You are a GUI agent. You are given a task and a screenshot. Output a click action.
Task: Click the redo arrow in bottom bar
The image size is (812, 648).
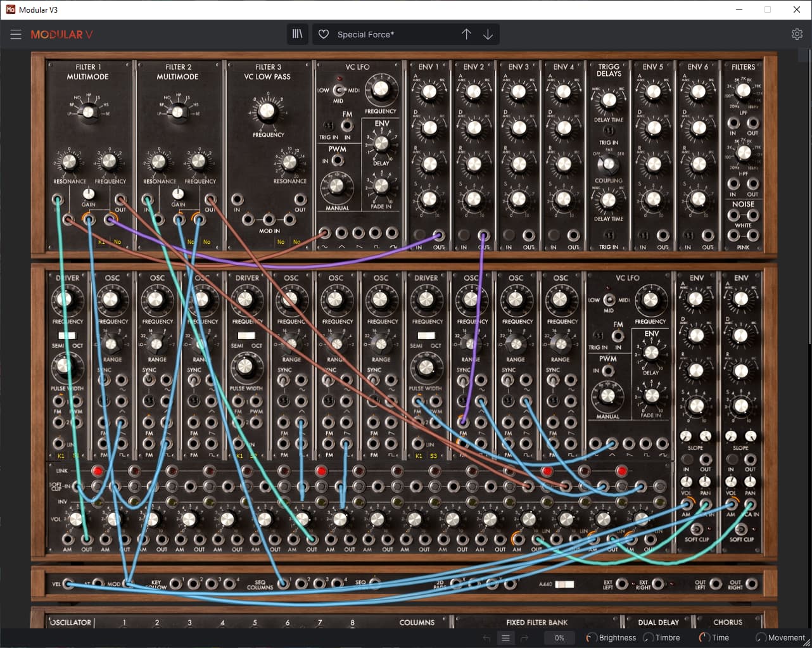coord(524,638)
